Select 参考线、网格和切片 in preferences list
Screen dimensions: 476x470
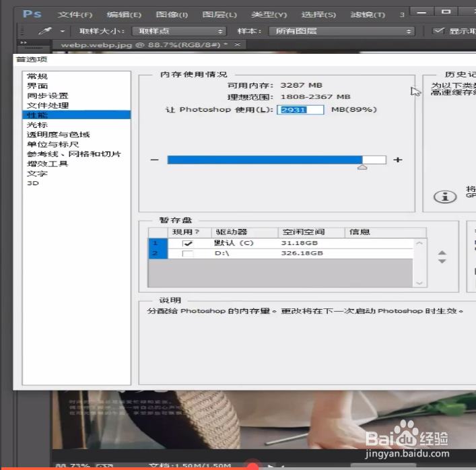(77, 154)
